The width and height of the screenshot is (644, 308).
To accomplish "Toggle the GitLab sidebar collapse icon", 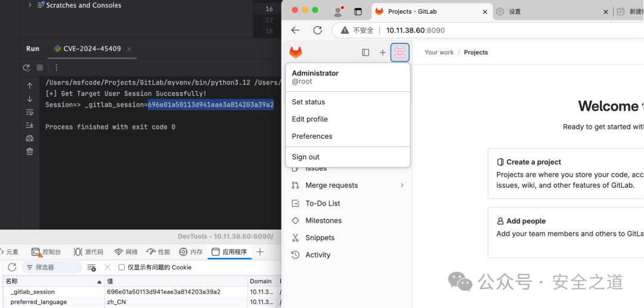I will coord(366,52).
